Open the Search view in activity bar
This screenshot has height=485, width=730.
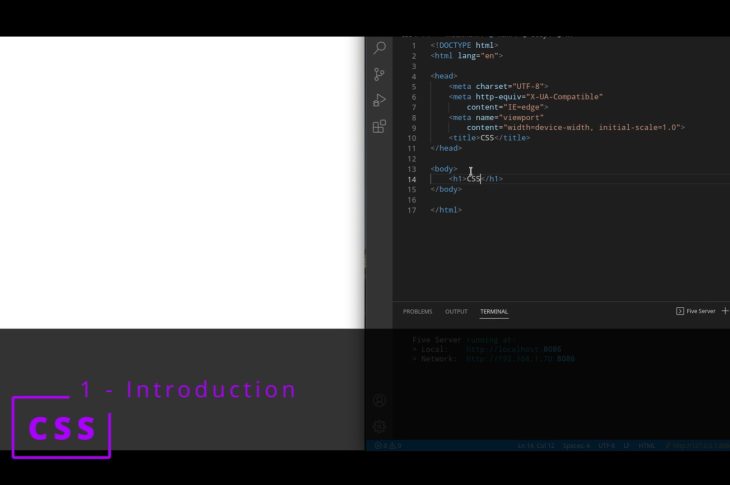point(379,48)
